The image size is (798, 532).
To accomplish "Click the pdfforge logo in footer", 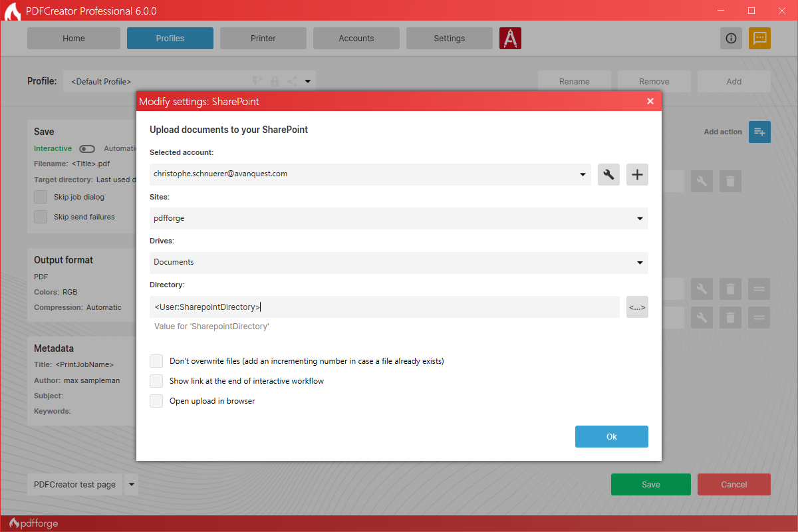I will coord(33,523).
